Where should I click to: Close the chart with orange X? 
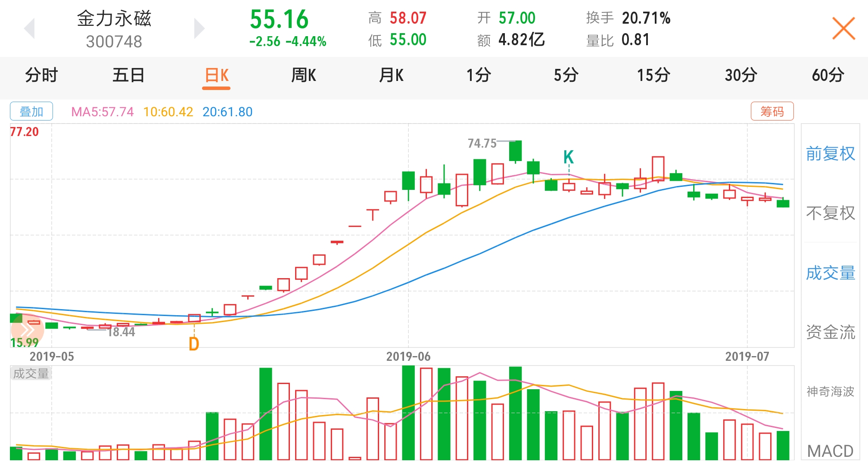click(x=843, y=29)
